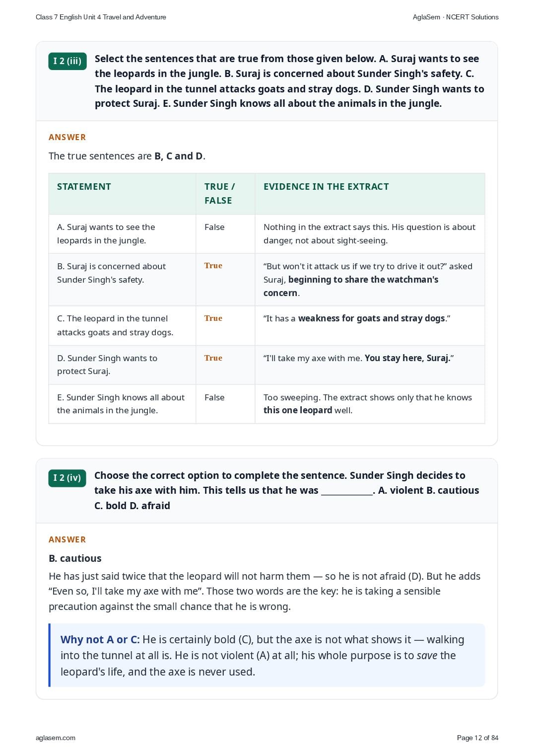Click statement E cell about Sunder Singh

[122, 404]
